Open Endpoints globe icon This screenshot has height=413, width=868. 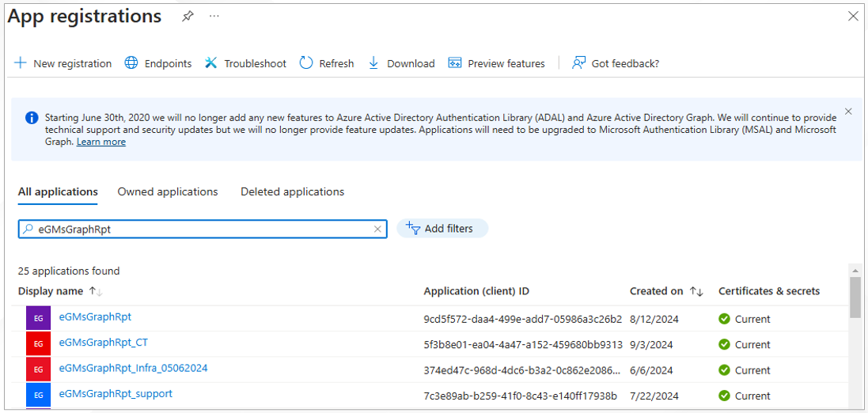click(131, 63)
